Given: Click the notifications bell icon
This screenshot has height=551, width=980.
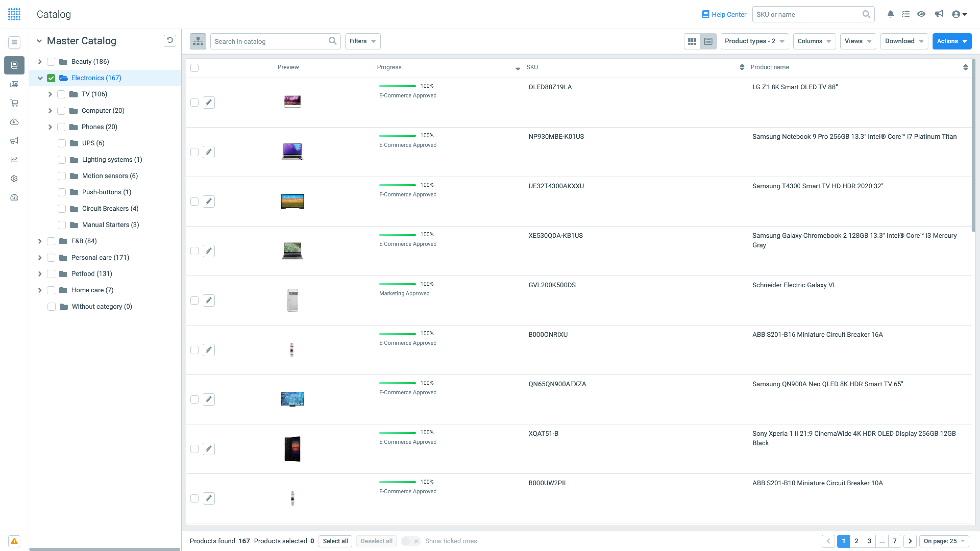Looking at the screenshot, I should pyautogui.click(x=890, y=14).
